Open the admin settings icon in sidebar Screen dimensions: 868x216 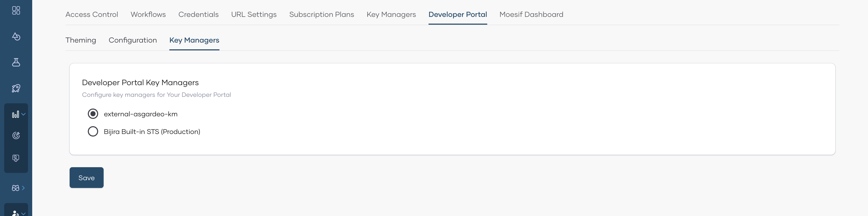16,158
